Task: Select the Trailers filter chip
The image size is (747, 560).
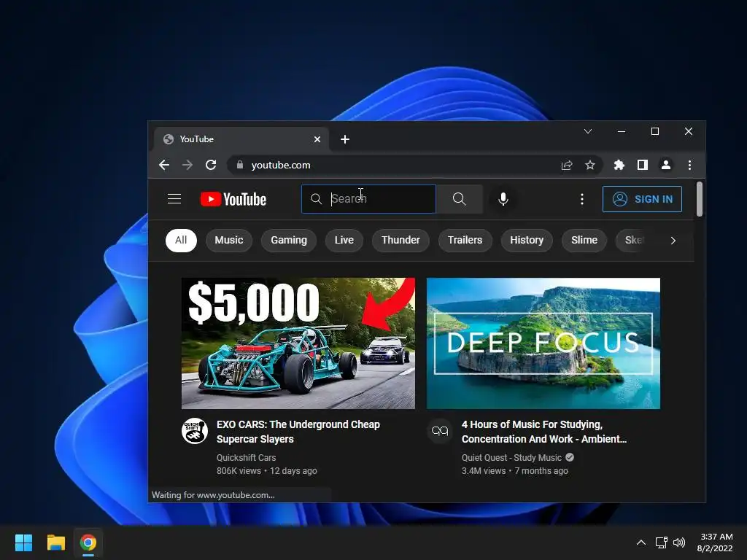Action: coord(465,240)
